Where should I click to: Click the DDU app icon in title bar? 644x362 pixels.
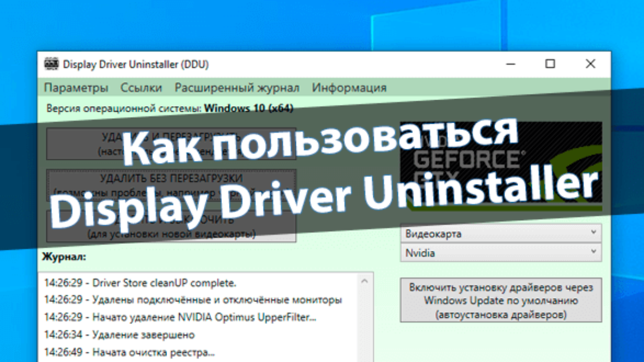point(51,64)
